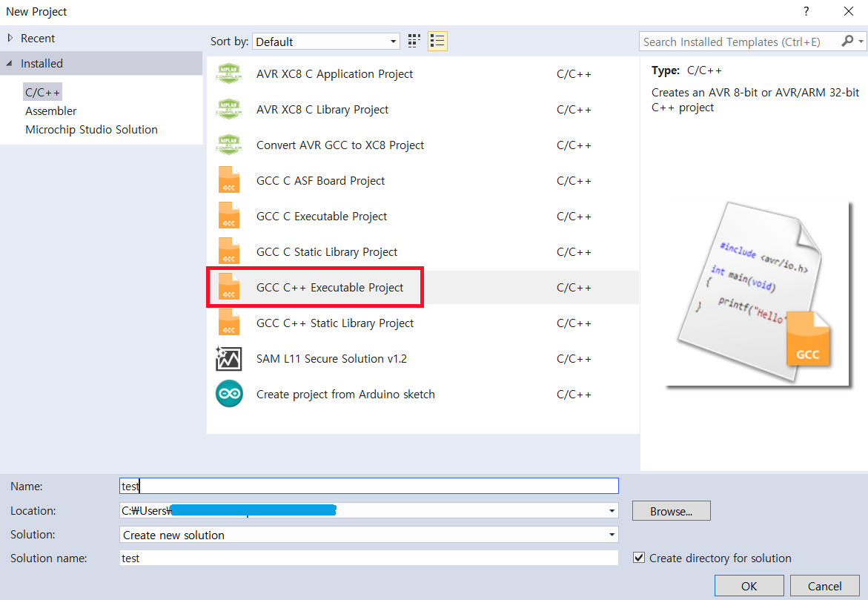This screenshot has width=868, height=600.
Task: Select the Assembler template category
Action: pyautogui.click(x=51, y=111)
